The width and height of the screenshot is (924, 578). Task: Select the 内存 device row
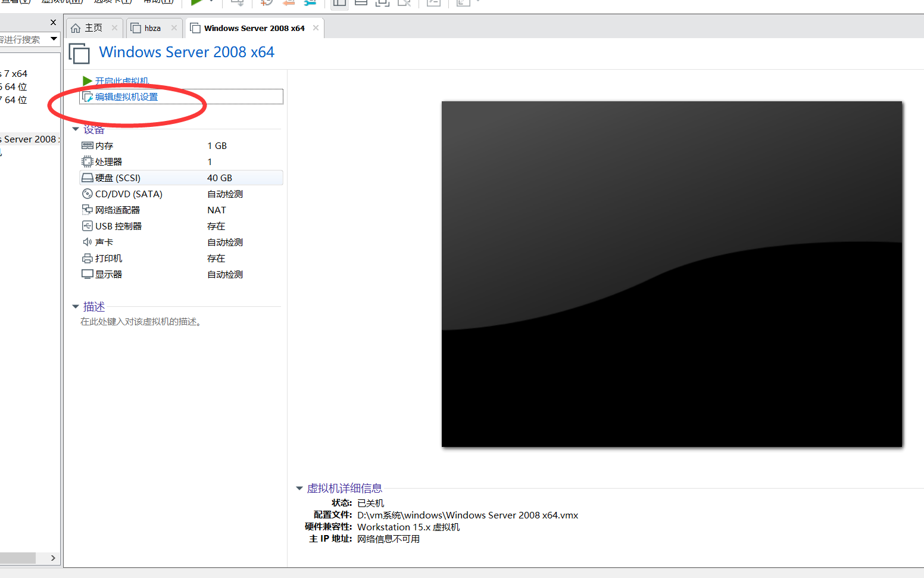coord(181,145)
